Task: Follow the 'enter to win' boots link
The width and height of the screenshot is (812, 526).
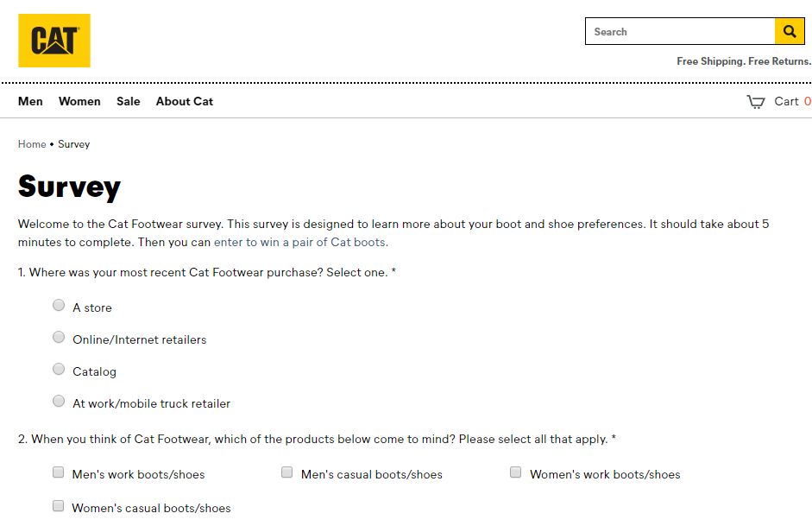Action: tap(300, 242)
